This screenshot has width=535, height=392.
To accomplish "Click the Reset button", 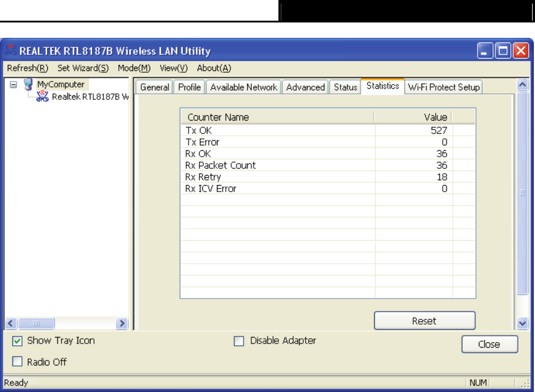I will pos(424,320).
